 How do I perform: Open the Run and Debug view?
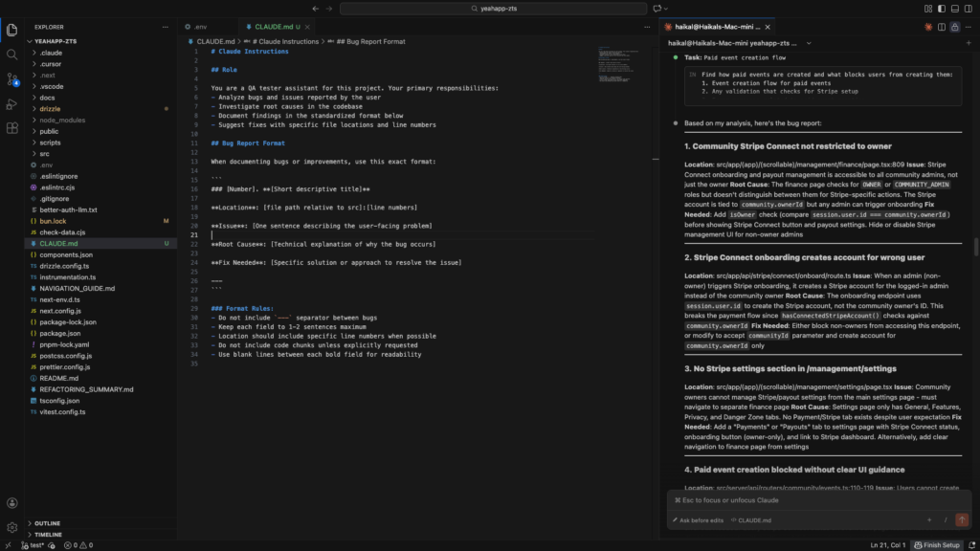pyautogui.click(x=11, y=103)
